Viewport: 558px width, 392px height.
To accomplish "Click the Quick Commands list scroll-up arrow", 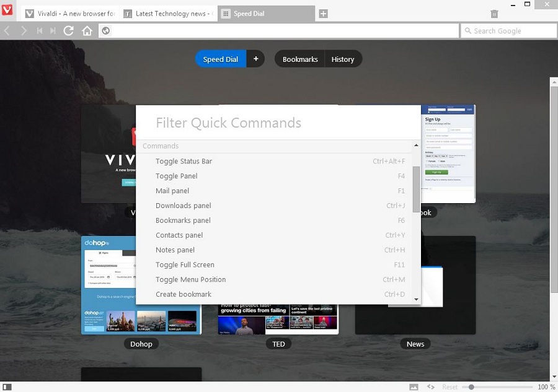I will click(416, 146).
